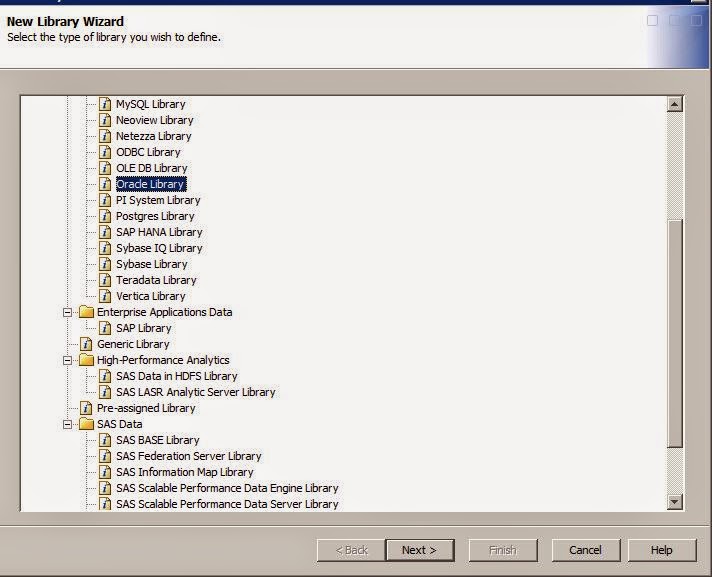Select SAS LASR Analytic Server Library label
This screenshot has height=577, width=712.
[x=196, y=392]
